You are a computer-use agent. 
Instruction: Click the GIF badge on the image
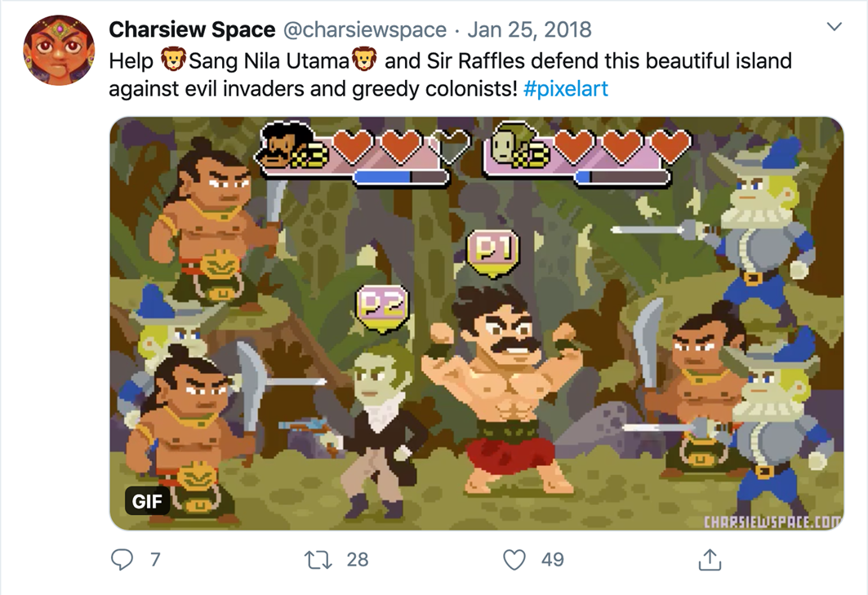point(147,501)
